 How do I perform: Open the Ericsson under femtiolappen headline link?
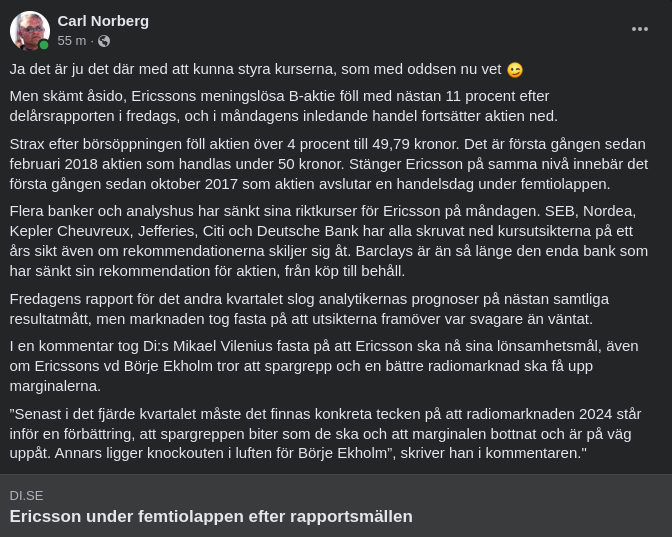click(x=211, y=516)
